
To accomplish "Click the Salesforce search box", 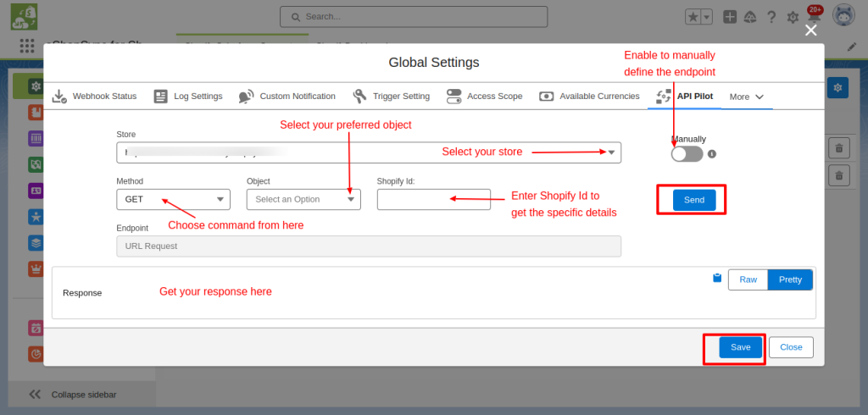I will [x=414, y=17].
